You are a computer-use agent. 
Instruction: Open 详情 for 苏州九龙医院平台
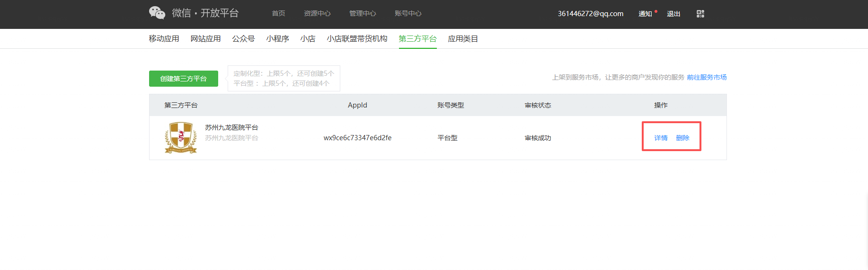[x=661, y=138]
